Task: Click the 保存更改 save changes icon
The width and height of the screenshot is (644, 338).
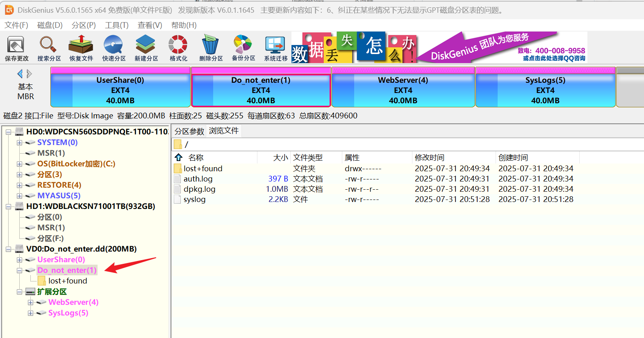Action: click(16, 48)
